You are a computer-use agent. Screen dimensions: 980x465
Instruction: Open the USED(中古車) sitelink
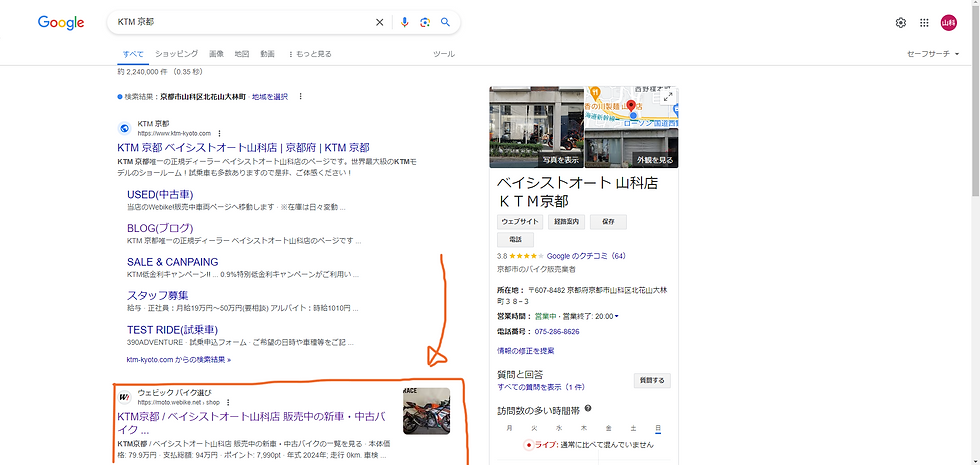160,194
